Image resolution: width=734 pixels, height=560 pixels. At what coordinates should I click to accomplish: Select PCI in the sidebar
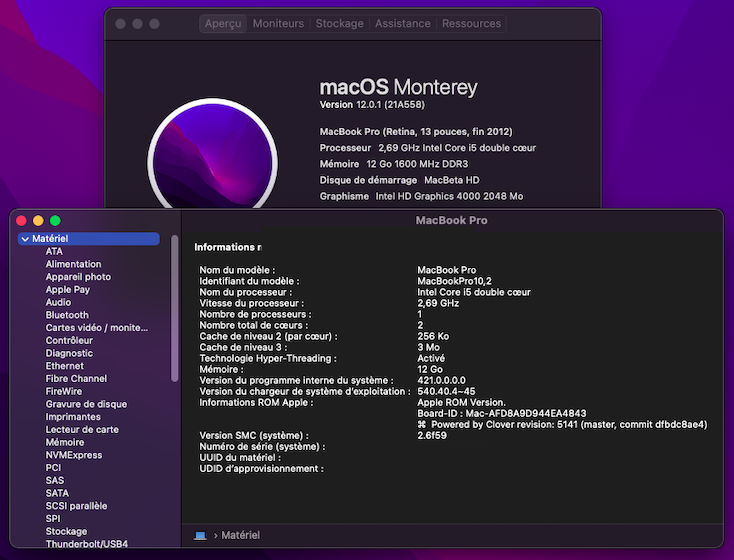click(53, 467)
